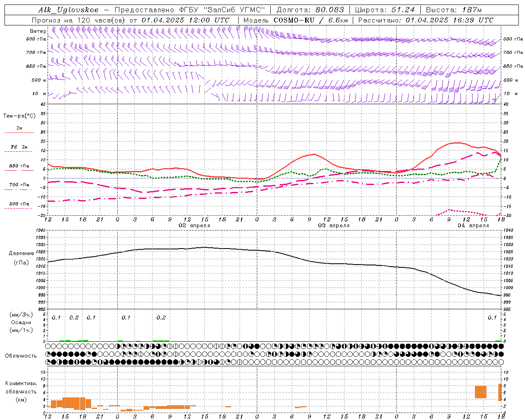
Task: Select the Тем-ра(°C) panel label
Action: (19, 116)
